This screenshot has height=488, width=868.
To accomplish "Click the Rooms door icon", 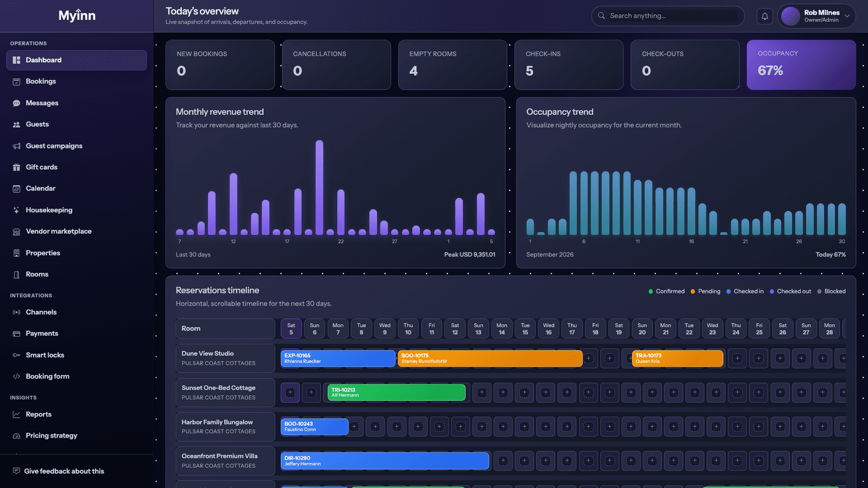I will [x=16, y=274].
